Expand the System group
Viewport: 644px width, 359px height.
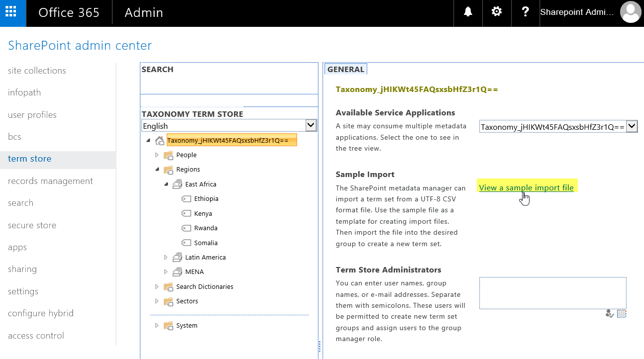[x=157, y=326]
